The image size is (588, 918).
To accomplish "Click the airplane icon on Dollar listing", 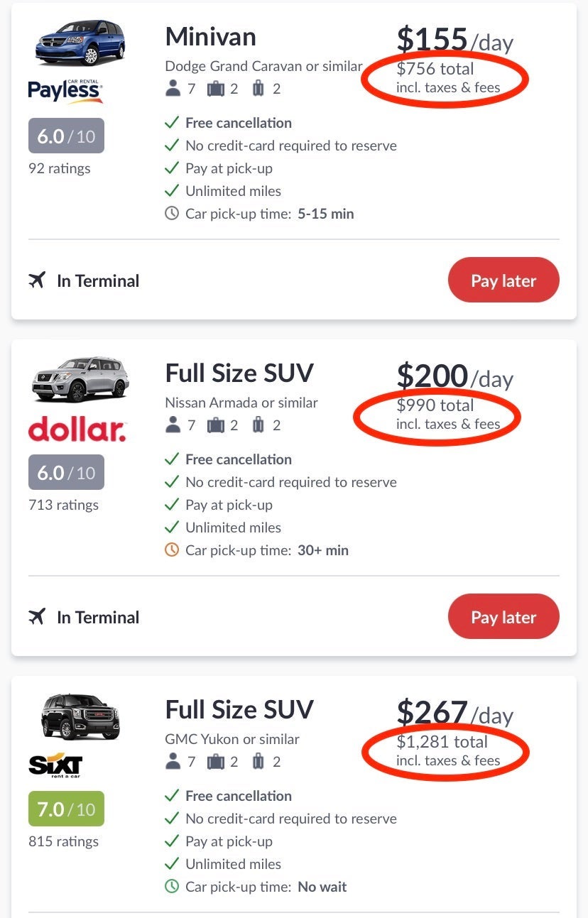I will click(x=37, y=617).
